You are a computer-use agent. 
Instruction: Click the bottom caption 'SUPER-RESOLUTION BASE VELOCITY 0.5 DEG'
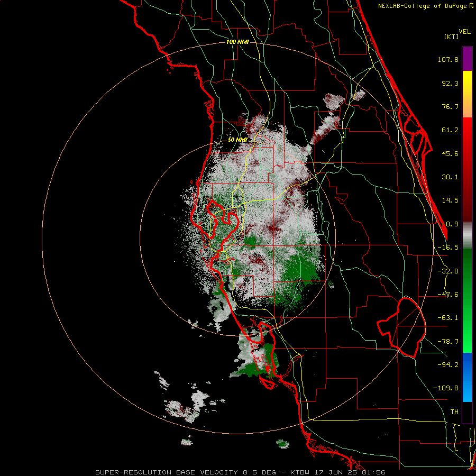point(186,472)
